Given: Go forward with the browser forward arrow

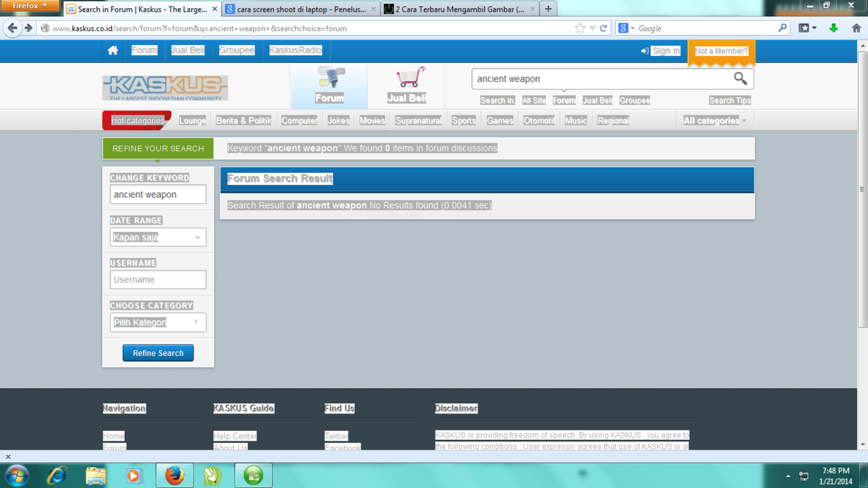Looking at the screenshot, I should click(x=28, y=28).
